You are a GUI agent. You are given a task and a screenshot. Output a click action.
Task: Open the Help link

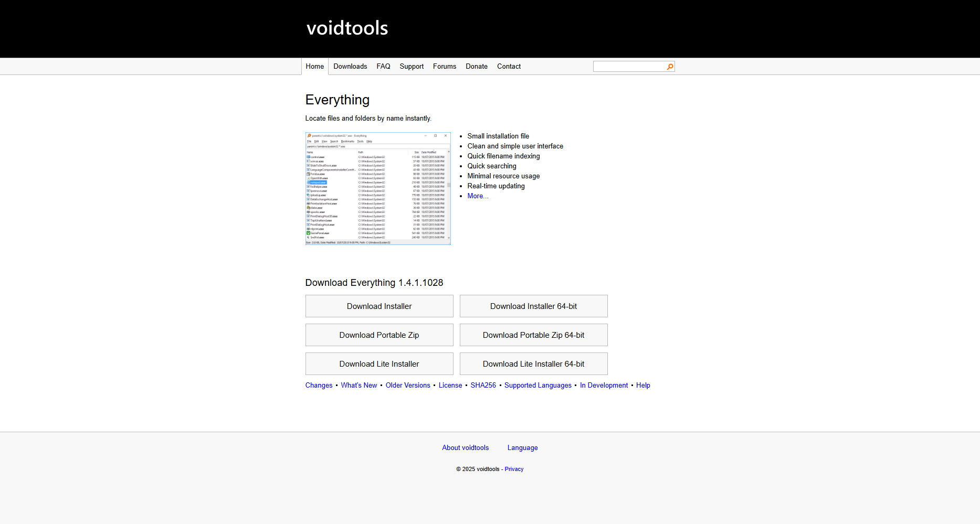point(643,386)
